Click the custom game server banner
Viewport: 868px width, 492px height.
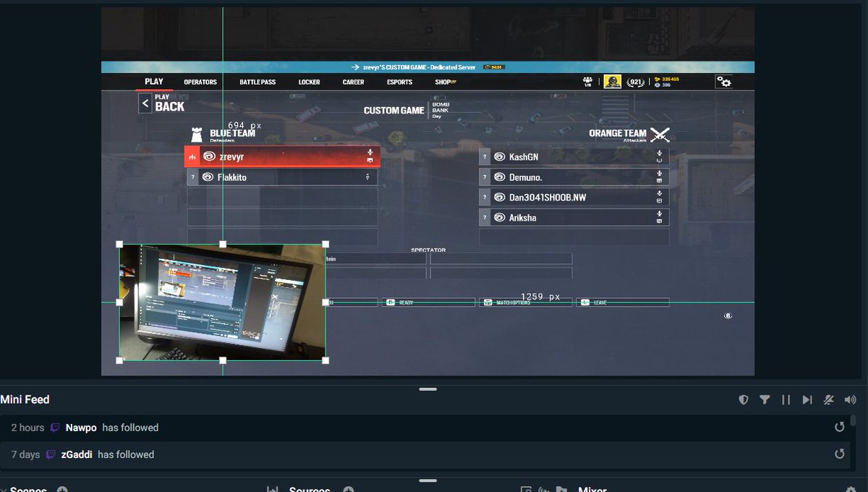pyautogui.click(x=427, y=67)
